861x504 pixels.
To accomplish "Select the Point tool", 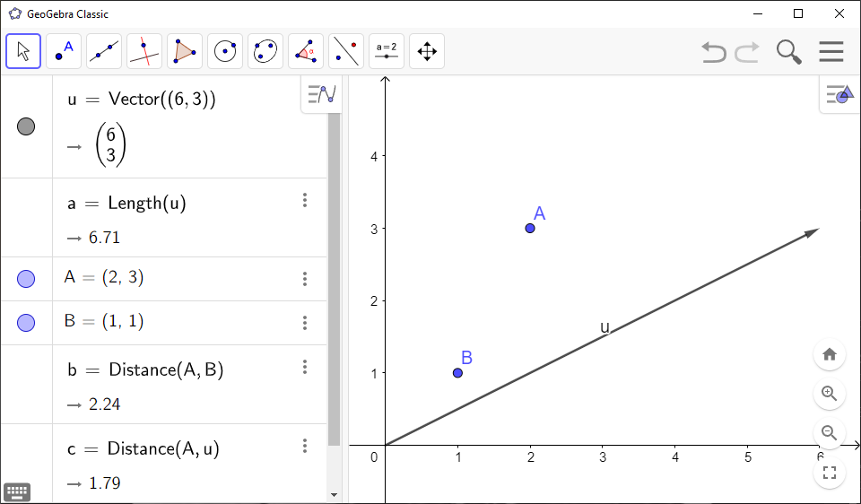I will (64, 51).
